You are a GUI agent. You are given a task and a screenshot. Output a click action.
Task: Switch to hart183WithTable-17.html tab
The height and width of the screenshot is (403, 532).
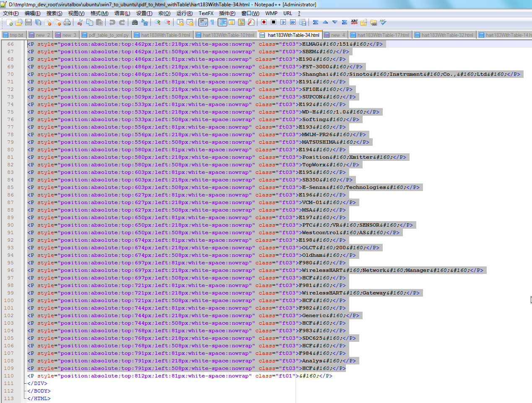coord(380,35)
